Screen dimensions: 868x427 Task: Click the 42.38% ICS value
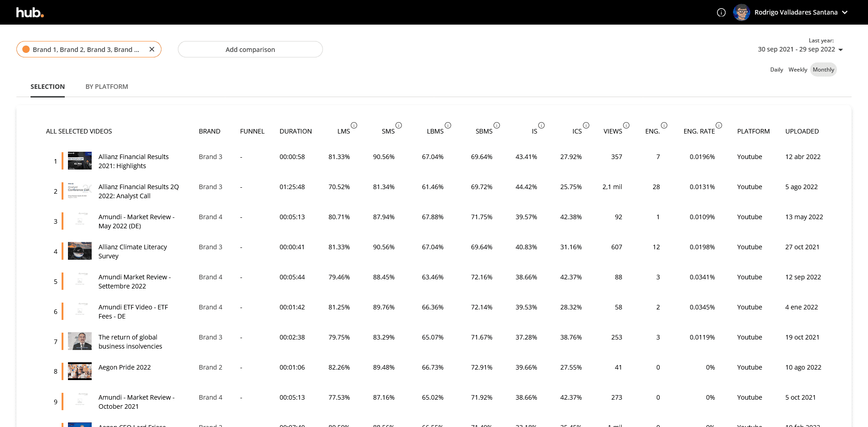coord(571,217)
